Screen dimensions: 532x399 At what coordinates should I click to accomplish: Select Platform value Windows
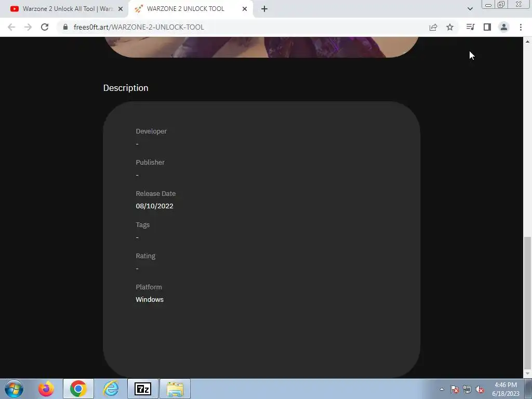coord(150,300)
